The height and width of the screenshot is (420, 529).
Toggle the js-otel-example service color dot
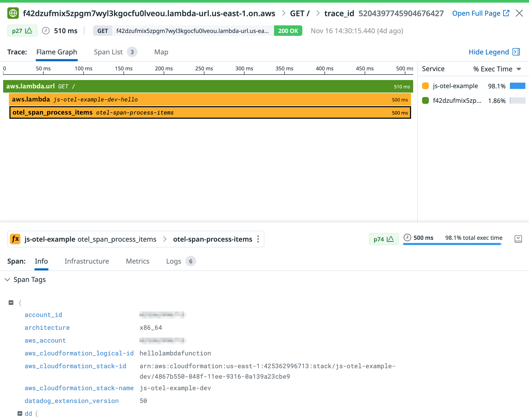[x=426, y=86]
